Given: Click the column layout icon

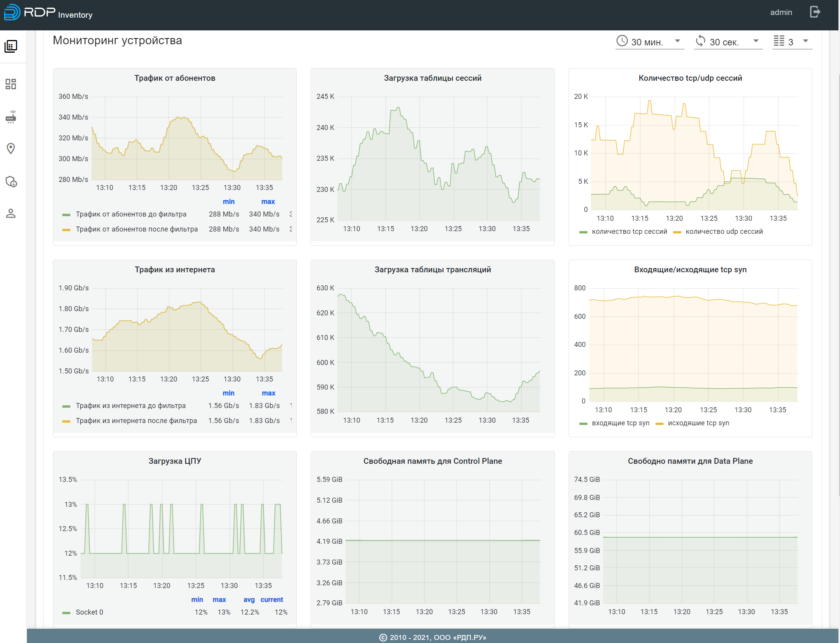Looking at the screenshot, I should [779, 41].
